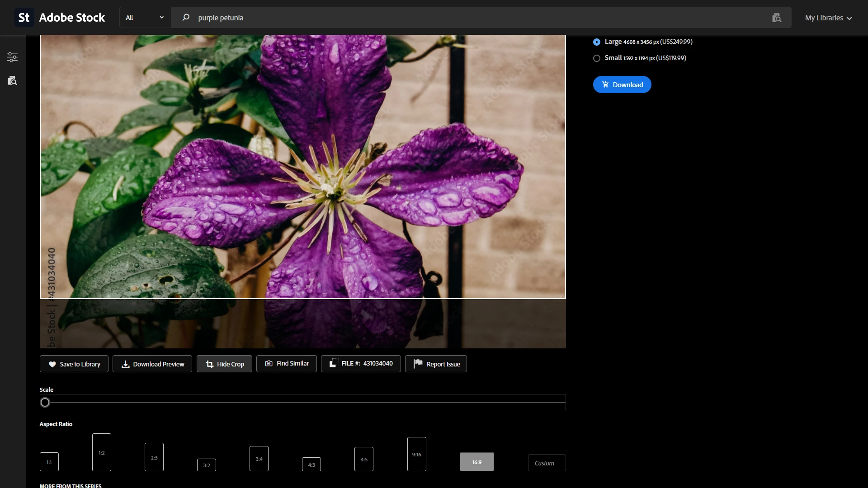The image size is (868, 488).
Task: Choose the 1:1 aspect ratio
Action: point(49,462)
